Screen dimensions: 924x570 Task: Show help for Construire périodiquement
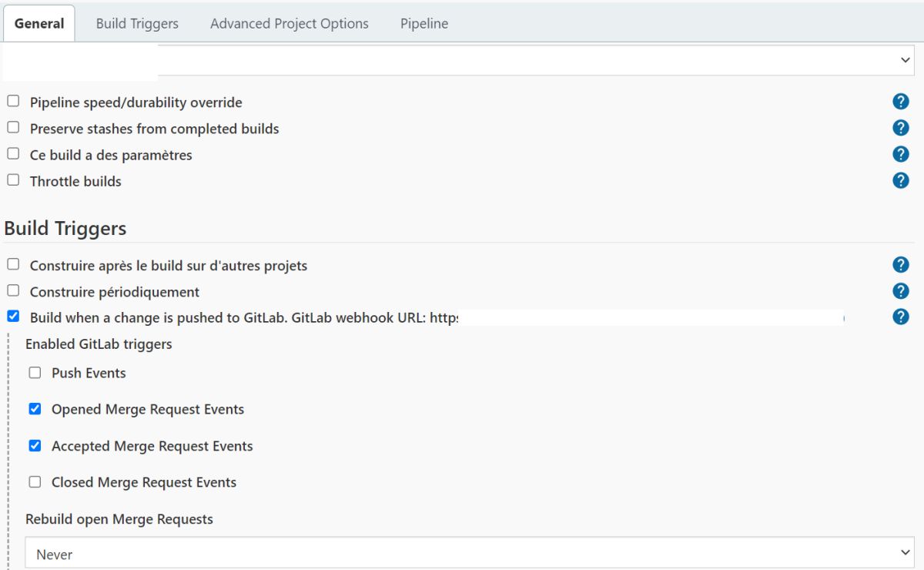(x=900, y=291)
